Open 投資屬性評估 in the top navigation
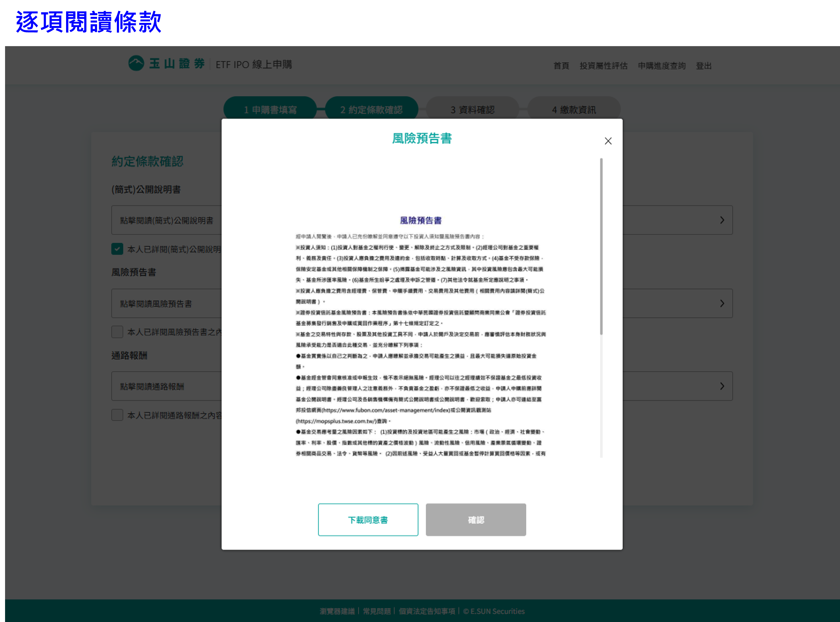This screenshot has height=622, width=840. click(603, 66)
